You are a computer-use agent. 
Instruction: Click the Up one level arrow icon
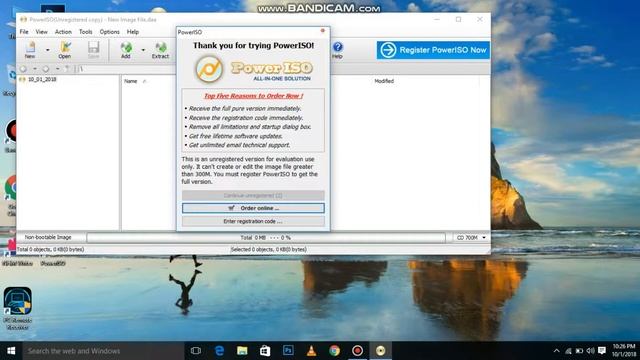click(x=68, y=69)
